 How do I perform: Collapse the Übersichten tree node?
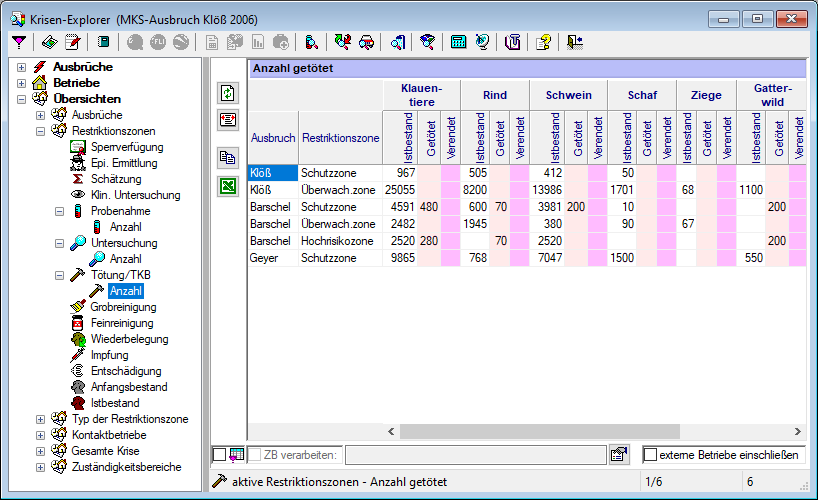coord(21,99)
